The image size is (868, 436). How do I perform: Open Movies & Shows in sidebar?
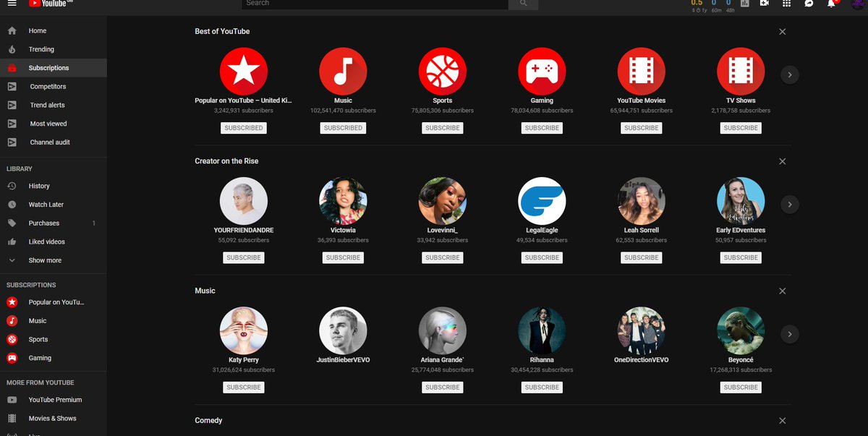pos(54,419)
